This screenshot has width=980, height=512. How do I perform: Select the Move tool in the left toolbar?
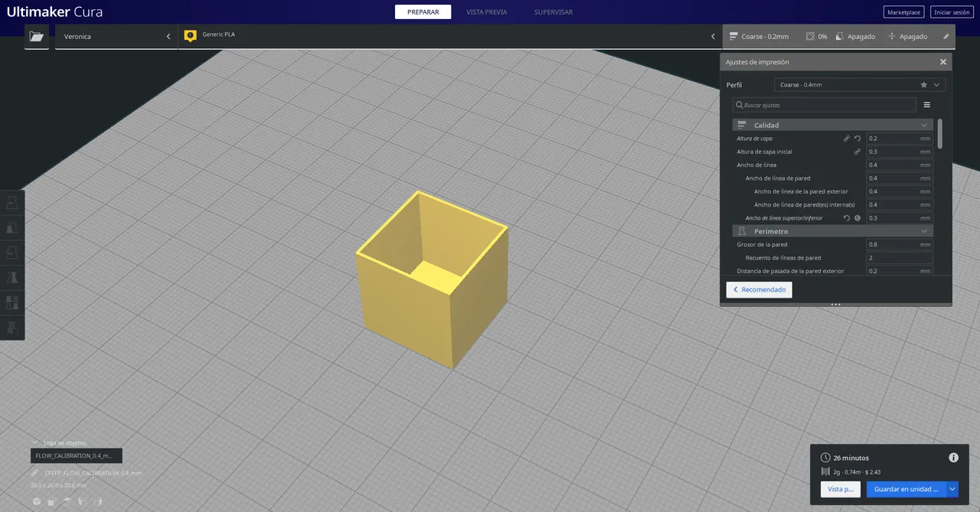click(12, 203)
